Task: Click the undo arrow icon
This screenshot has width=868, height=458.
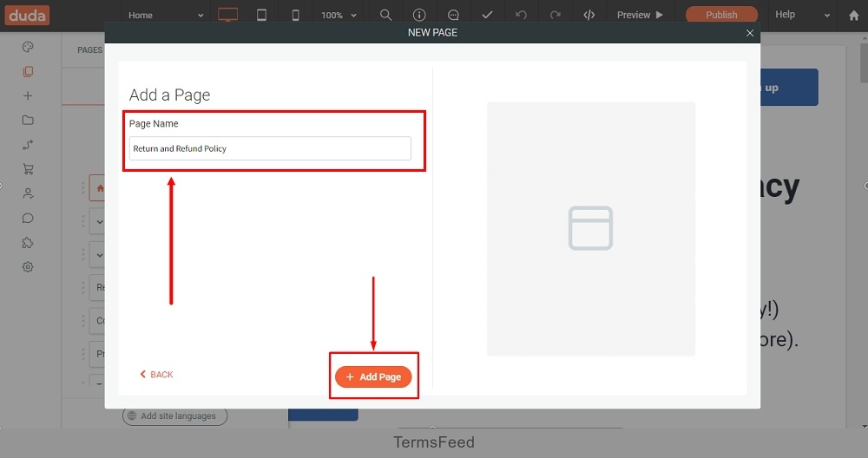Action: pos(521,15)
